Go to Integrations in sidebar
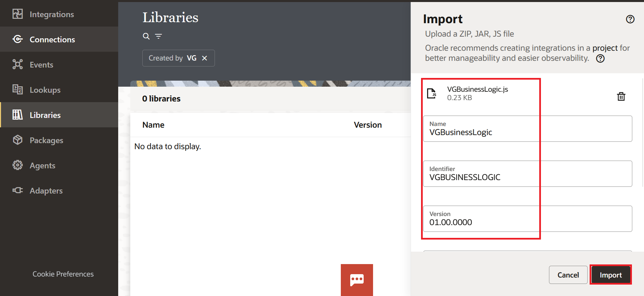 [x=52, y=14]
